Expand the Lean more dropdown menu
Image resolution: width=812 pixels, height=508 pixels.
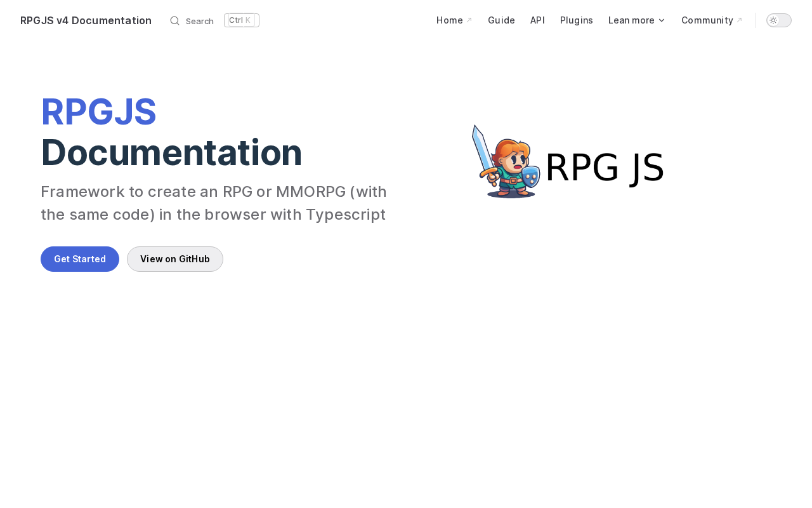tap(631, 20)
